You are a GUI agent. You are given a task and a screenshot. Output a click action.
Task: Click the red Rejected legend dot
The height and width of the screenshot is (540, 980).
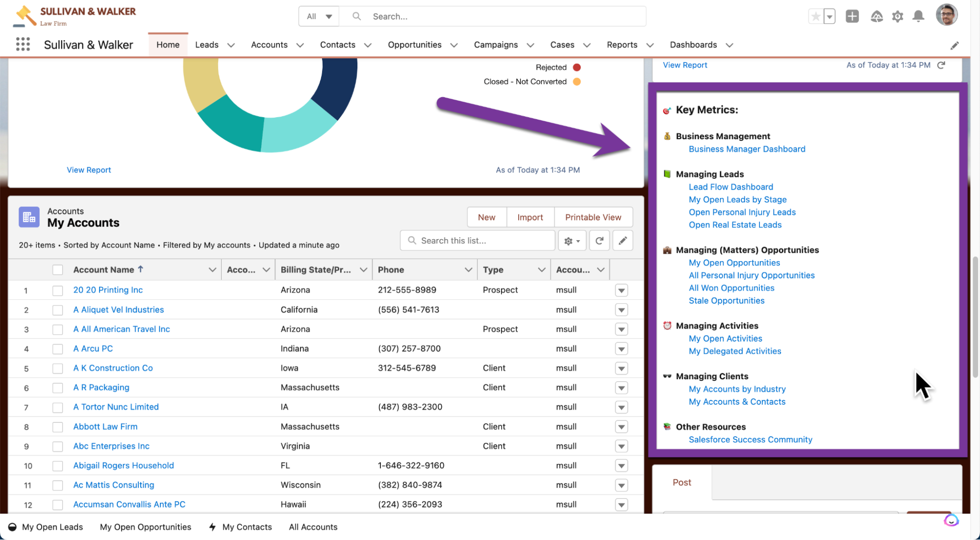pyautogui.click(x=577, y=68)
